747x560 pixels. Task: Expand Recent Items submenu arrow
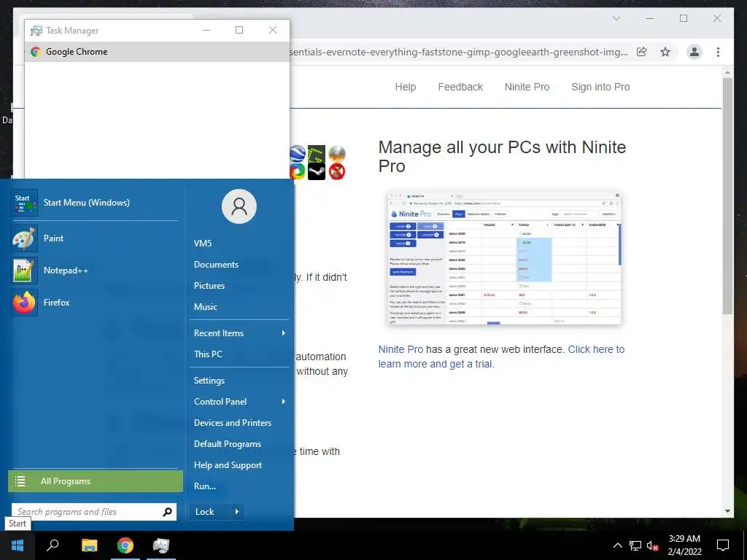point(284,332)
